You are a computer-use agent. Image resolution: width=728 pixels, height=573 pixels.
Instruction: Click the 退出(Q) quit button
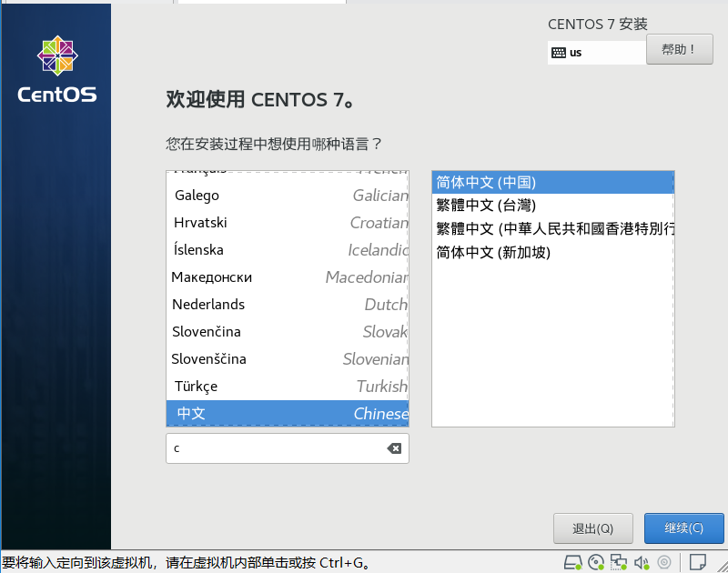[593, 528]
